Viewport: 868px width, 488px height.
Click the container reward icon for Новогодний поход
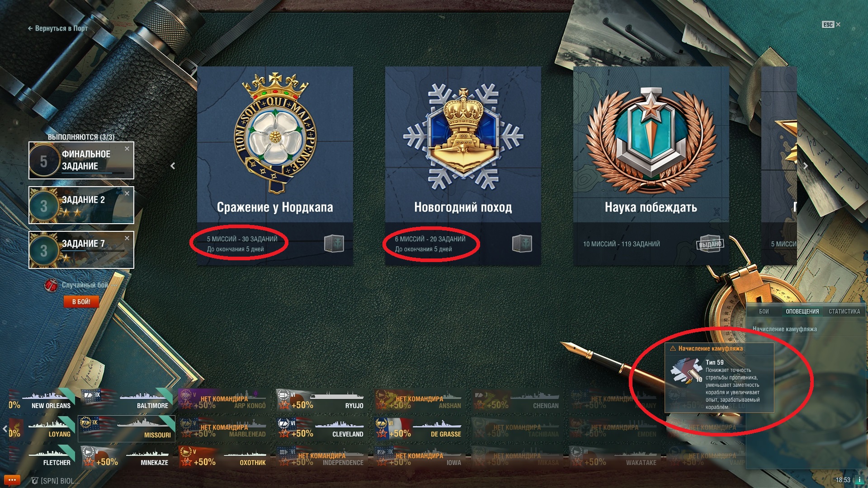click(522, 244)
